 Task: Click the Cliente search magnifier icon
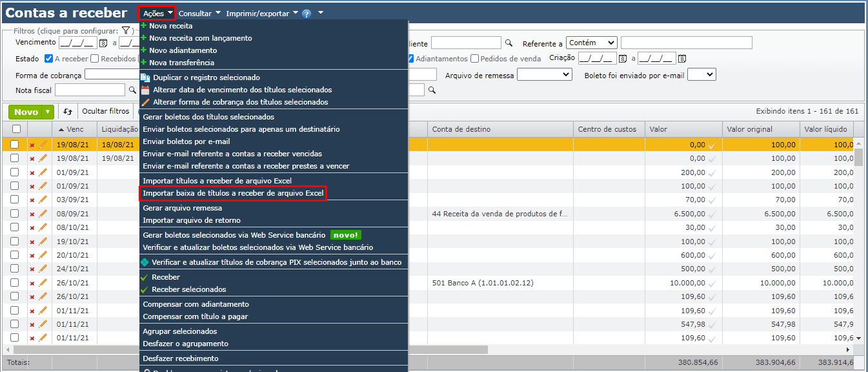509,43
